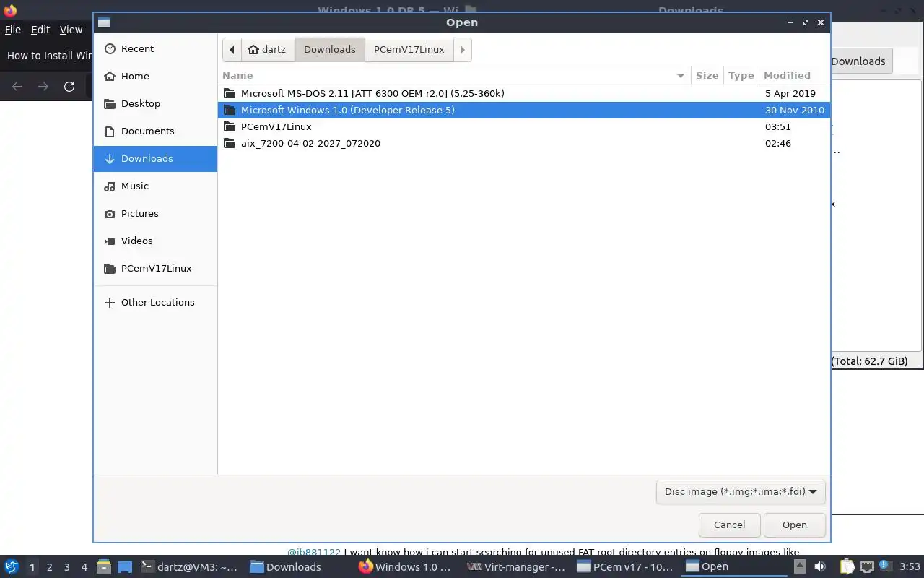Open the Pictures location in sidebar
The image size is (924, 578).
[155, 213]
